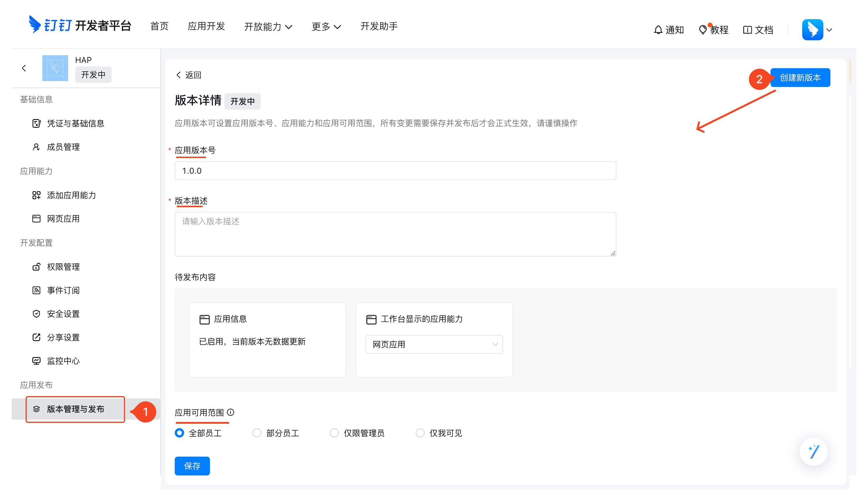Open 文档 book icon
Screen dimensions: 868x501
point(747,30)
